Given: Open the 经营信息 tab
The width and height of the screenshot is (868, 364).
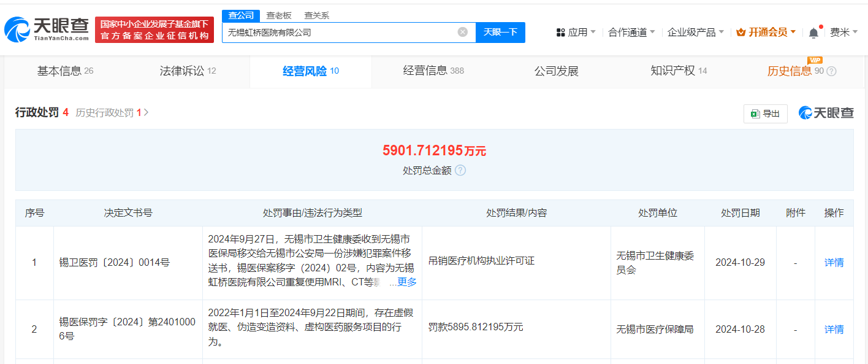Looking at the screenshot, I should click(433, 71).
